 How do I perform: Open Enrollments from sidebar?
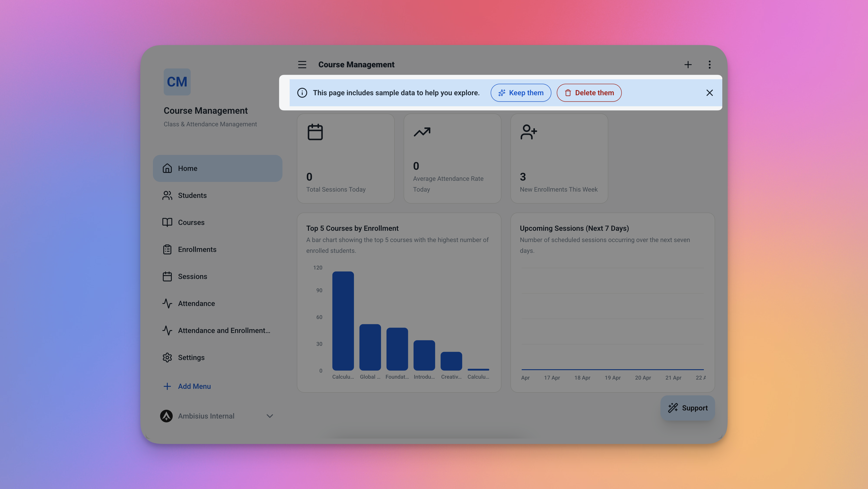197,249
